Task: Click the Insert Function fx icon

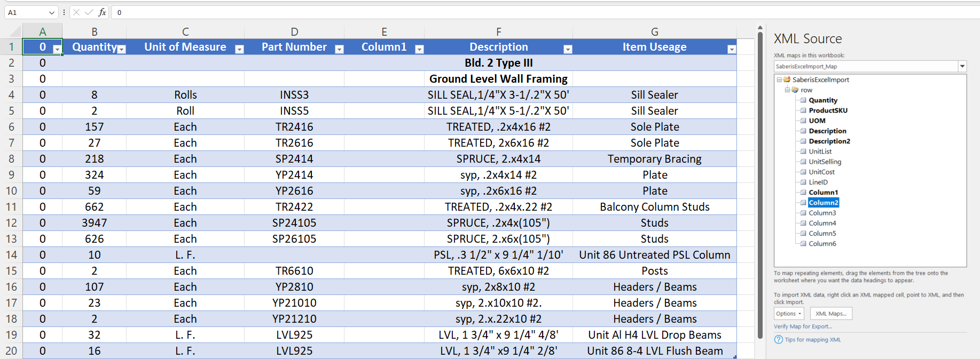Action: [102, 12]
